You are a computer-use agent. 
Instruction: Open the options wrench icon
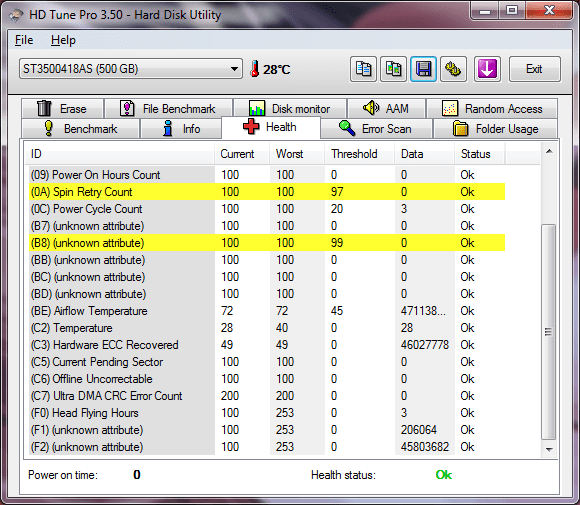(453, 69)
